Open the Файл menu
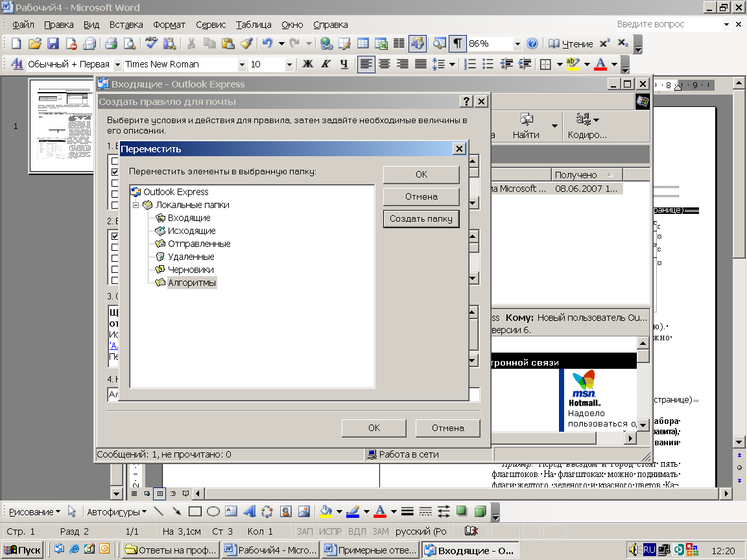Image resolution: width=747 pixels, height=560 pixels. pos(23,24)
